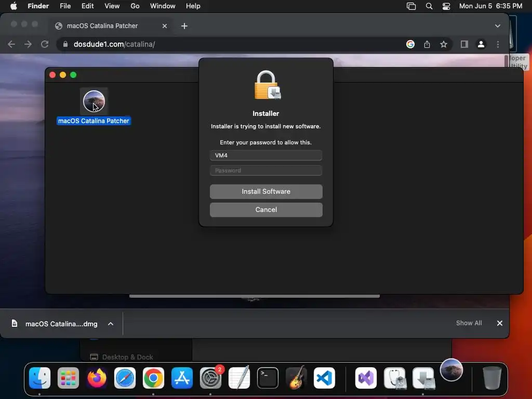The width and height of the screenshot is (532, 399).
Task: Open the Window menu
Action: click(x=163, y=6)
